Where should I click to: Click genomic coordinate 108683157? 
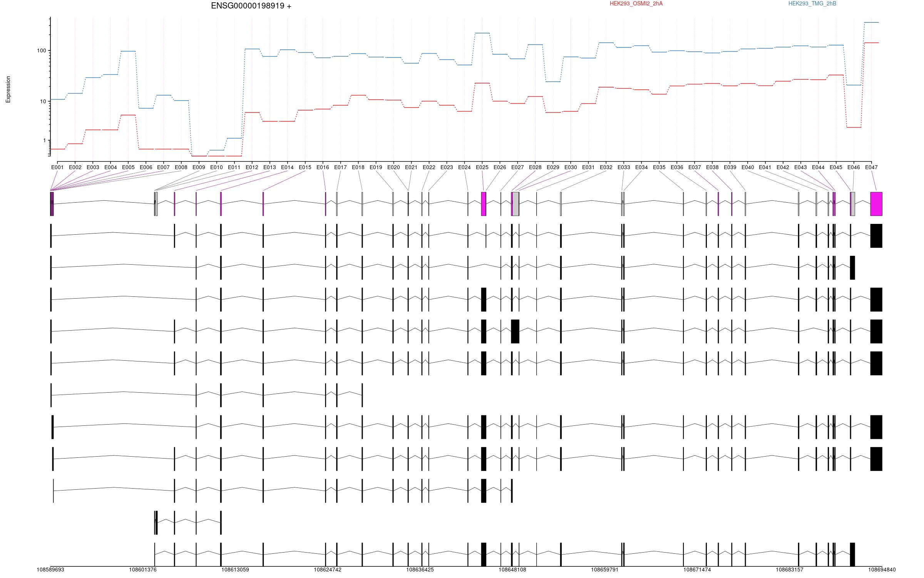[790, 570]
